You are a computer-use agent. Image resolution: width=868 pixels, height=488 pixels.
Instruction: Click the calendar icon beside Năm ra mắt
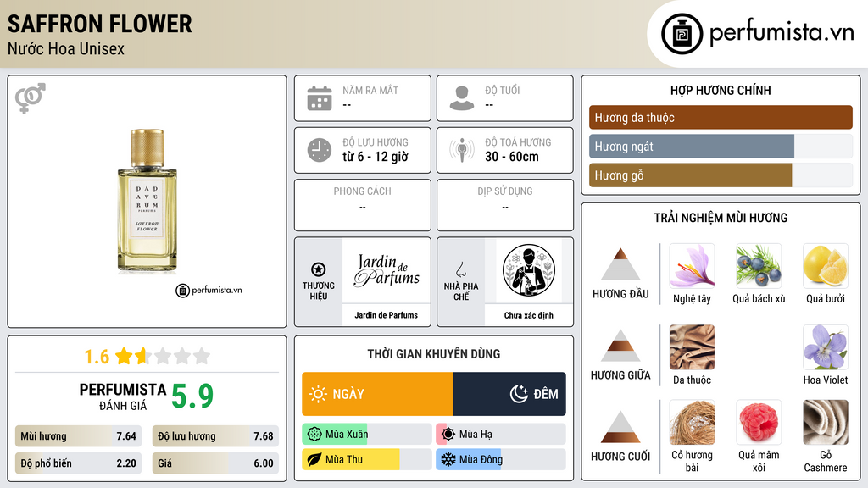click(x=320, y=98)
